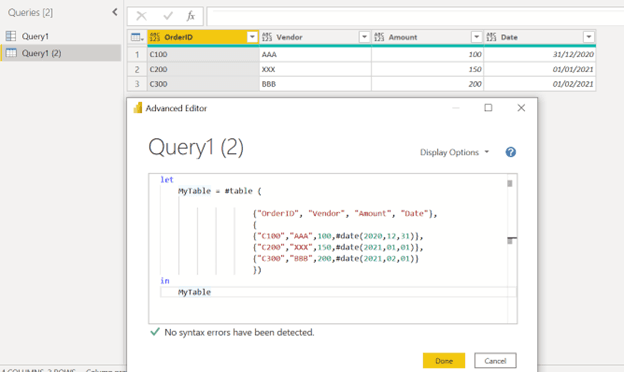Click the Power BI icon in Advanced Editor title
Image resolution: width=624 pixels, height=372 pixels.
138,108
